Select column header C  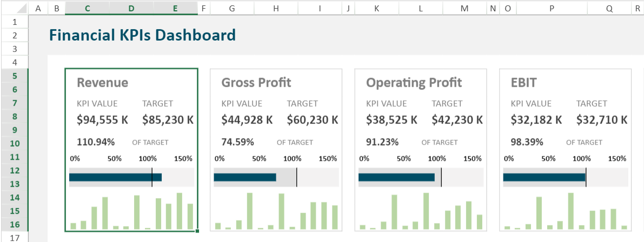pos(87,8)
